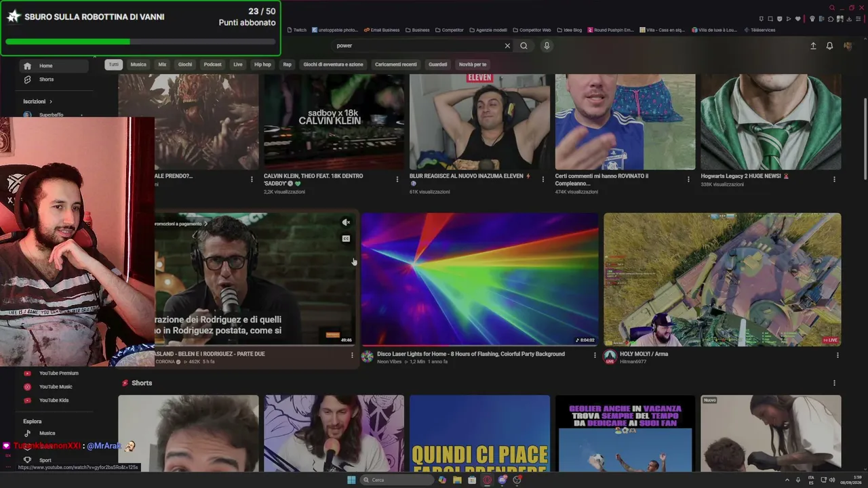Open 'QUINDI CI PIACE' Shorts thumbnail

click(479, 434)
